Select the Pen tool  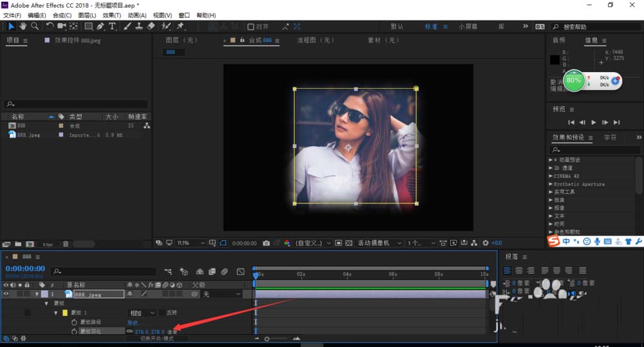point(100,26)
